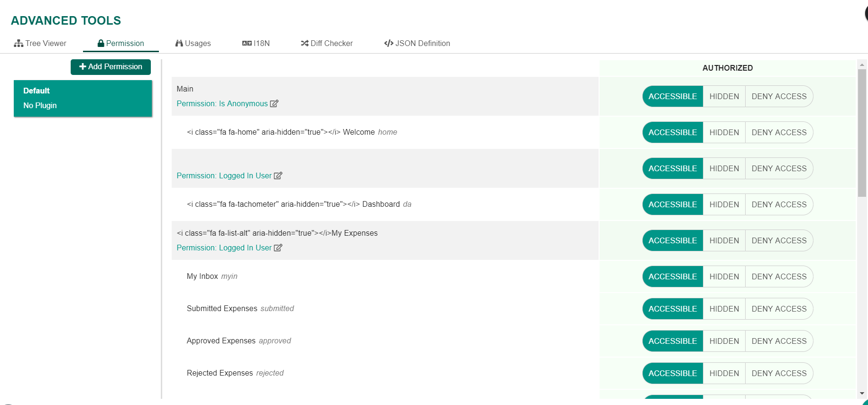This screenshot has width=868, height=405.
Task: Select the Default permission profile
Action: pos(83,98)
